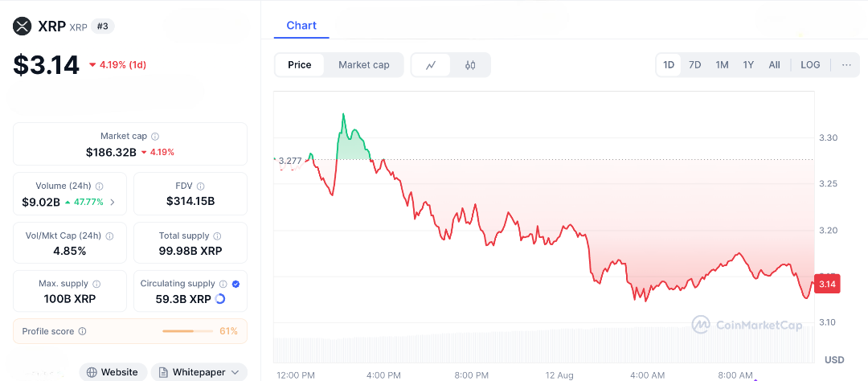The width and height of the screenshot is (868, 381).
Task: Click the 4.85% Vol/Mkt Cap value
Action: (x=70, y=251)
